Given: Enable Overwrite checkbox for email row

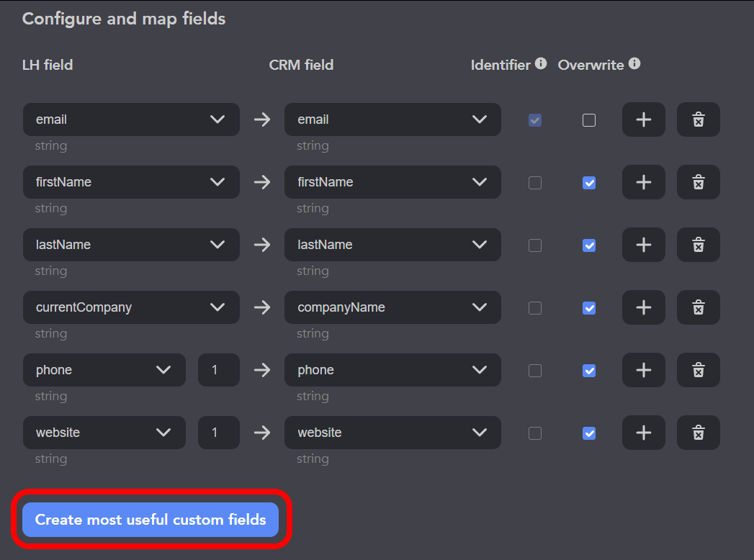Looking at the screenshot, I should pyautogui.click(x=589, y=120).
